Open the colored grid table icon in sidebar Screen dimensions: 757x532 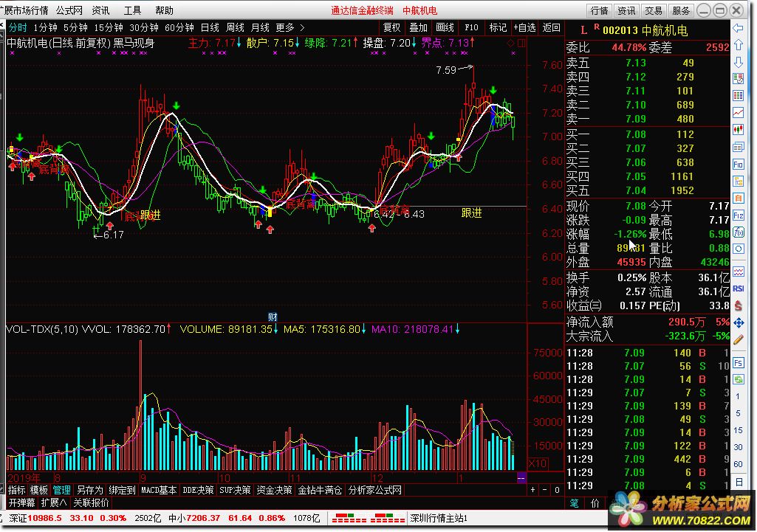[x=739, y=95]
